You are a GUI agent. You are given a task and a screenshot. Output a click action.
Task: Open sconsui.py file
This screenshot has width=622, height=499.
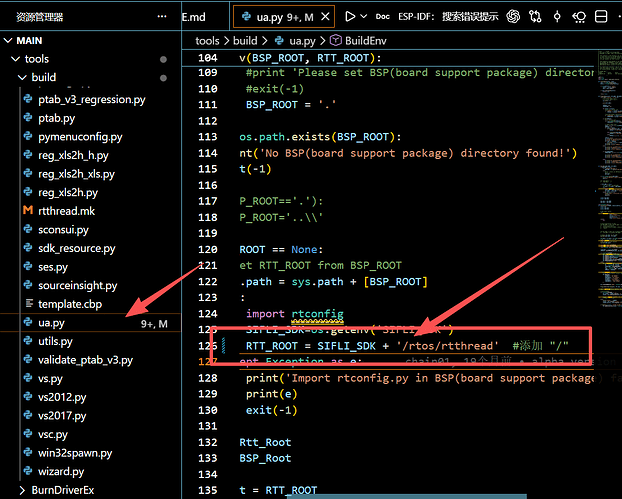[x=63, y=230]
